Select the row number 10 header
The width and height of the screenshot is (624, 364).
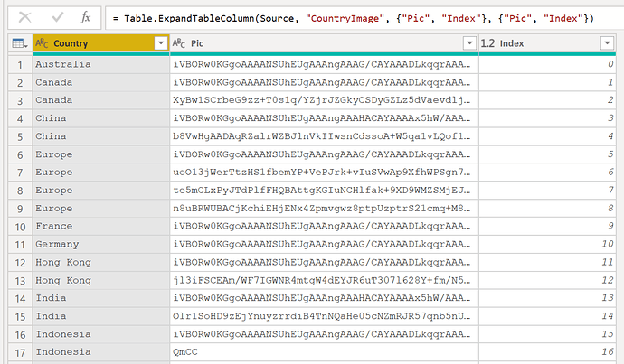tap(20, 227)
